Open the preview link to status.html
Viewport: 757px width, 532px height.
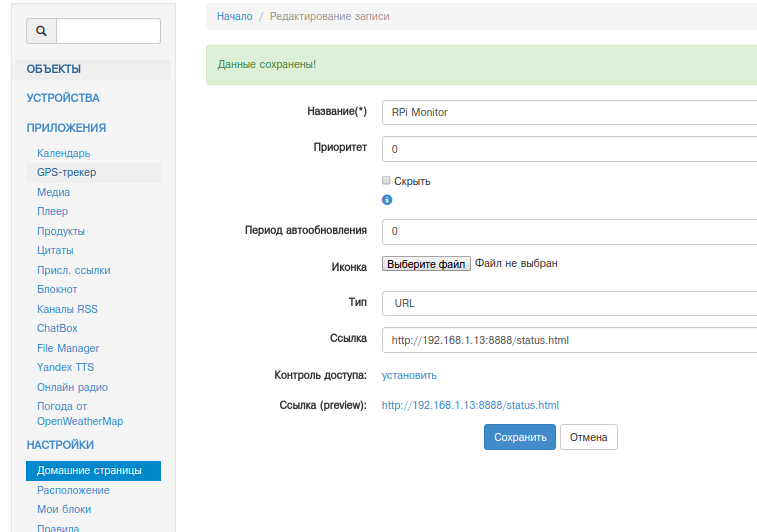tap(470, 405)
